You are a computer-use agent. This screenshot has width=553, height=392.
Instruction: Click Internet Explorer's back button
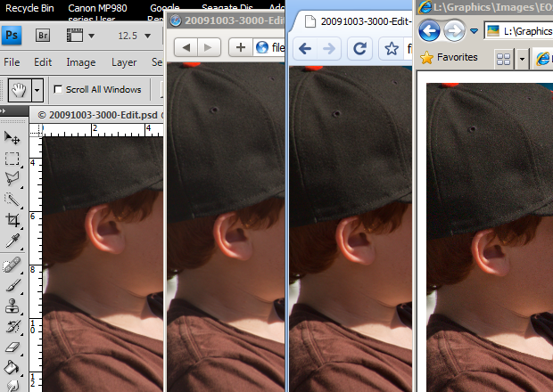[x=429, y=31]
